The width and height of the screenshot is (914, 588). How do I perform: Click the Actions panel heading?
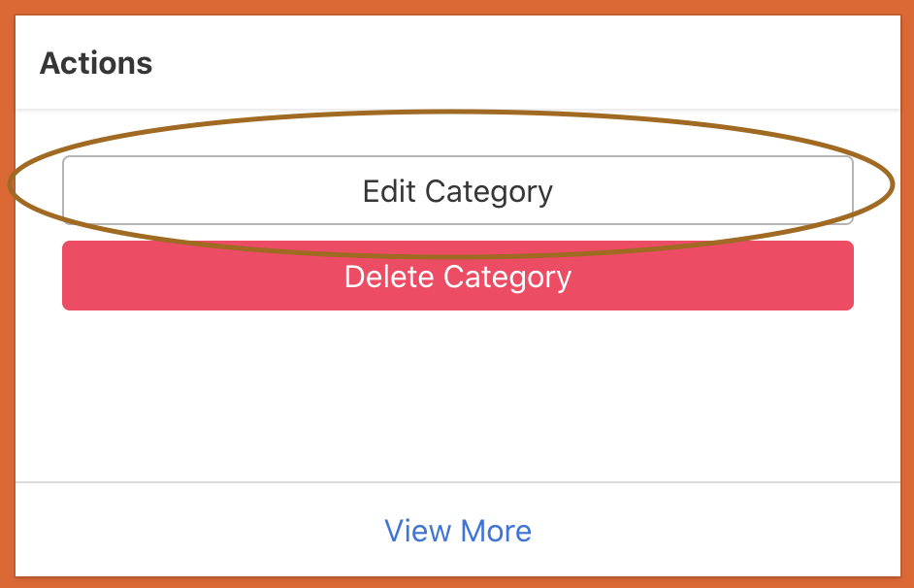click(x=96, y=63)
